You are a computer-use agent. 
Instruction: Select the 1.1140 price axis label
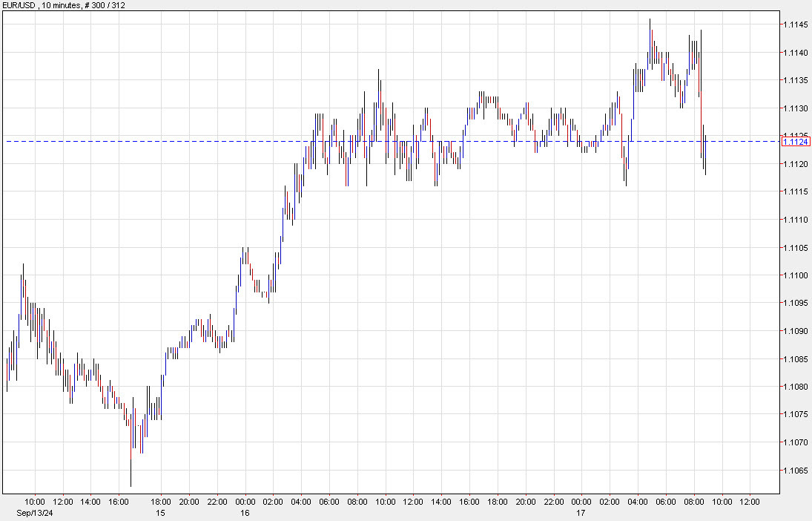(796, 53)
